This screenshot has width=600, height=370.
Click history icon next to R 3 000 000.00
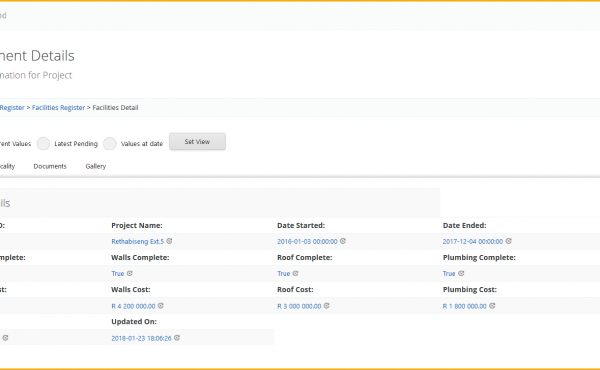click(326, 306)
